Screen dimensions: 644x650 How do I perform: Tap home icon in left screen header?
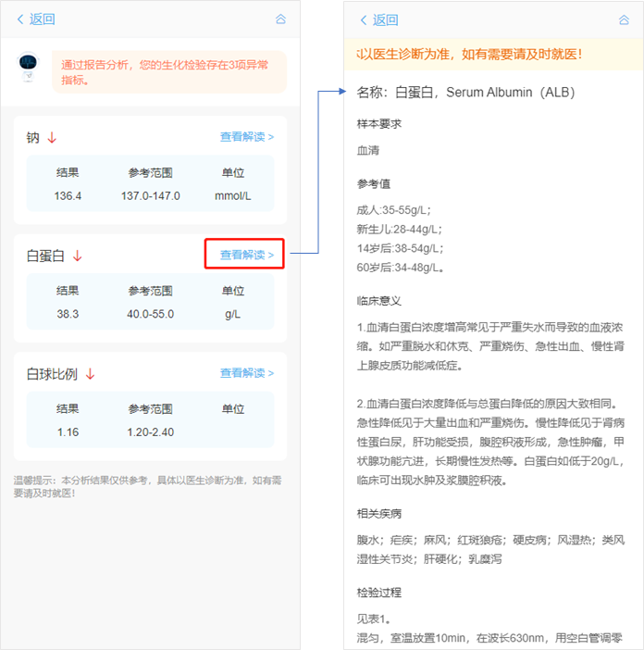pyautogui.click(x=280, y=19)
